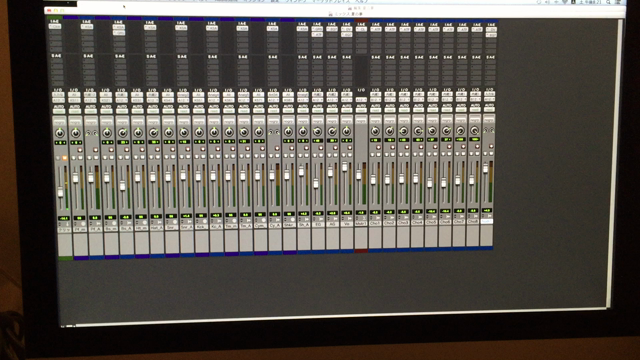Open the first insert slot on the Vo track
Image resolution: width=640 pixels, height=360 pixels.
pos(347,29)
